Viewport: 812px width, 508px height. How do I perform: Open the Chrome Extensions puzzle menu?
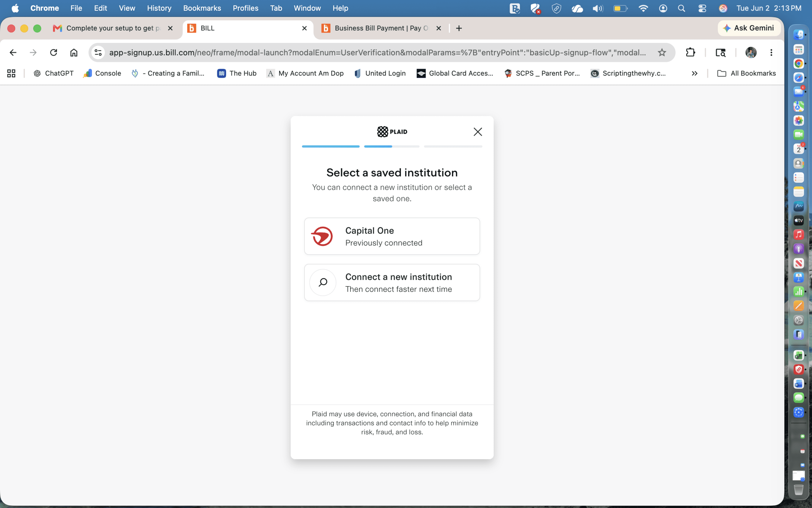pyautogui.click(x=691, y=52)
